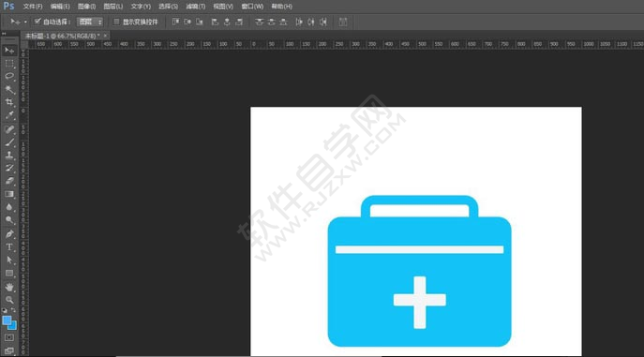Open the auto-select layer/group dropdown

point(90,22)
